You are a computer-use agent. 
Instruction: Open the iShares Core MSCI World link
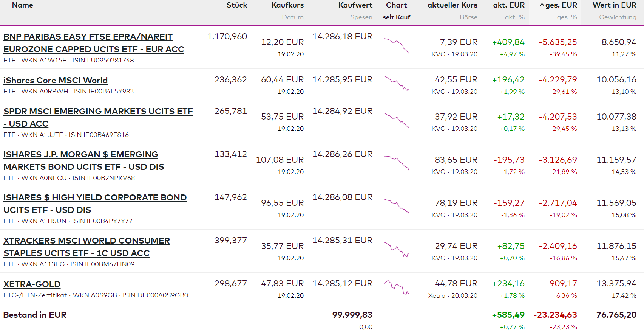[x=56, y=80]
